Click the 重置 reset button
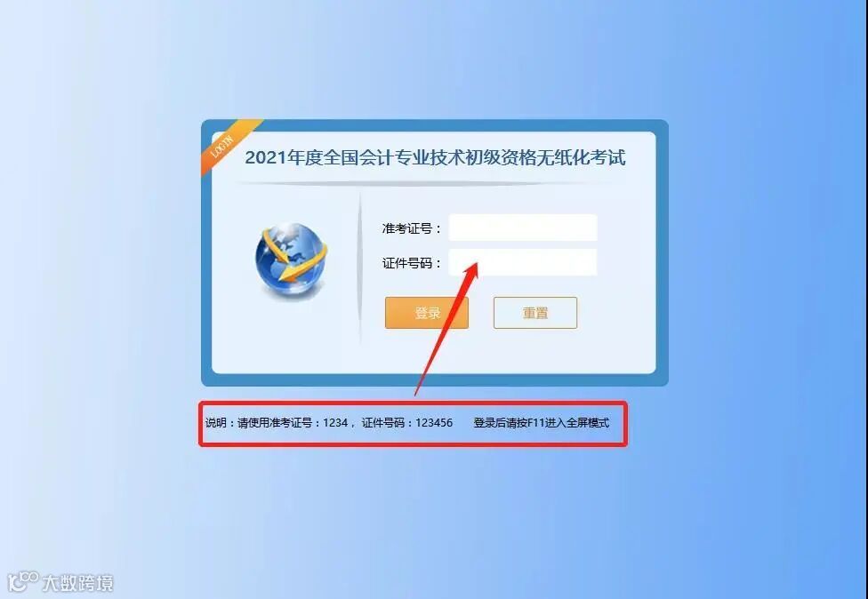Viewport: 868px width, 599px height. [535, 313]
